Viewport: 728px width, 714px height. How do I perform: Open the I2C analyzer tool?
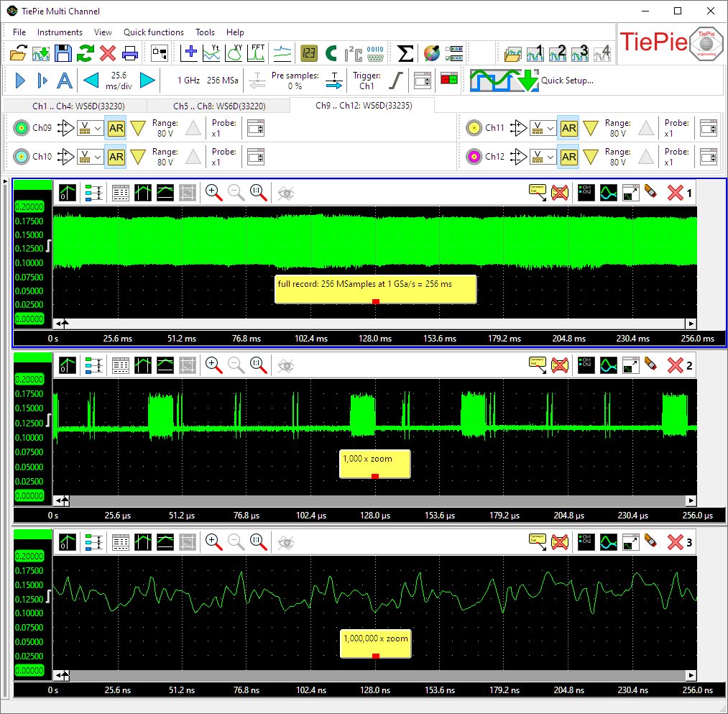pyautogui.click(x=353, y=53)
